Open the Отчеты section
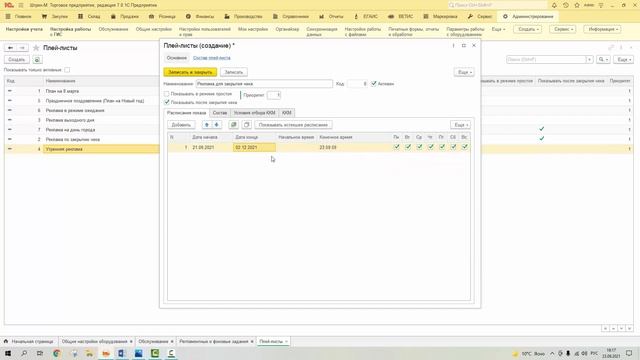 [331, 17]
